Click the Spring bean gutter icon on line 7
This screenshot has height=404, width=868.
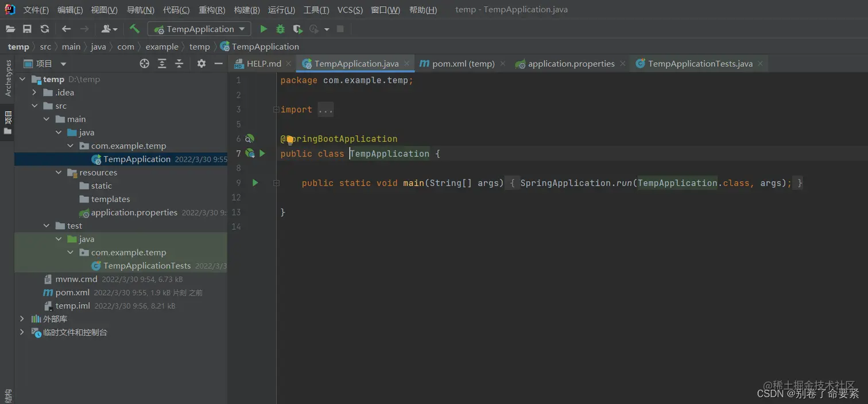click(250, 153)
